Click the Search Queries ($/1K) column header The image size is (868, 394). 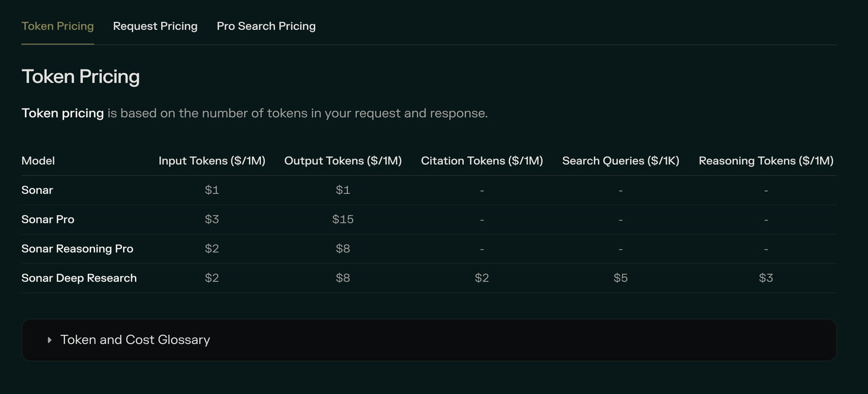coord(621,161)
